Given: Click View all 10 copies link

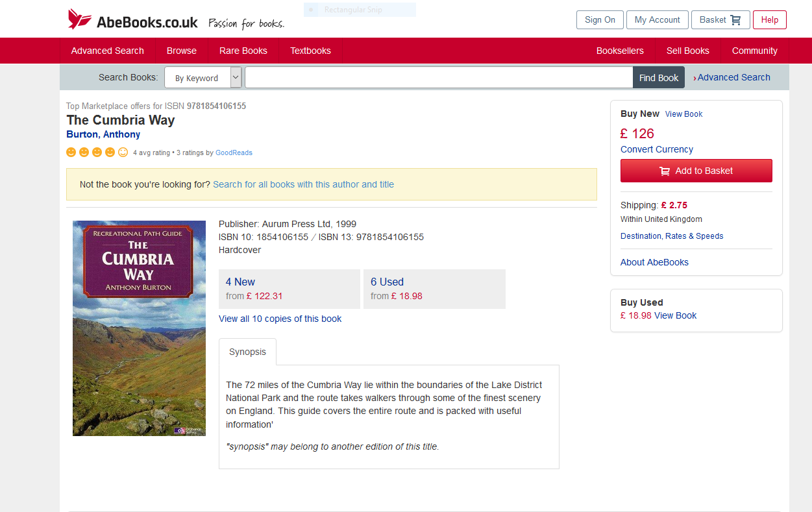Looking at the screenshot, I should pos(280,319).
